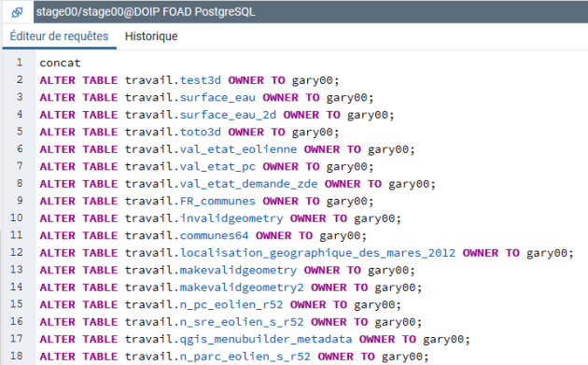
Task: Click table name localisation_geographique_des_mares_2012
Action: point(318,253)
